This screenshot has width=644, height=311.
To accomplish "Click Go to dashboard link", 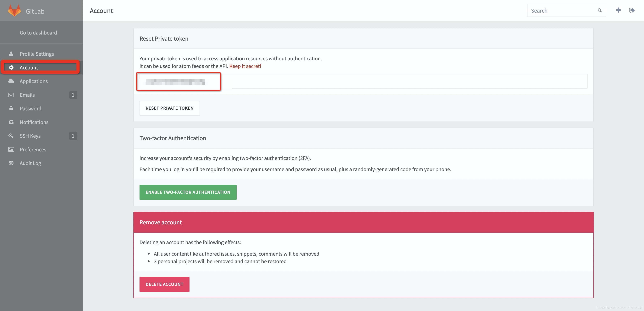I will [38, 33].
